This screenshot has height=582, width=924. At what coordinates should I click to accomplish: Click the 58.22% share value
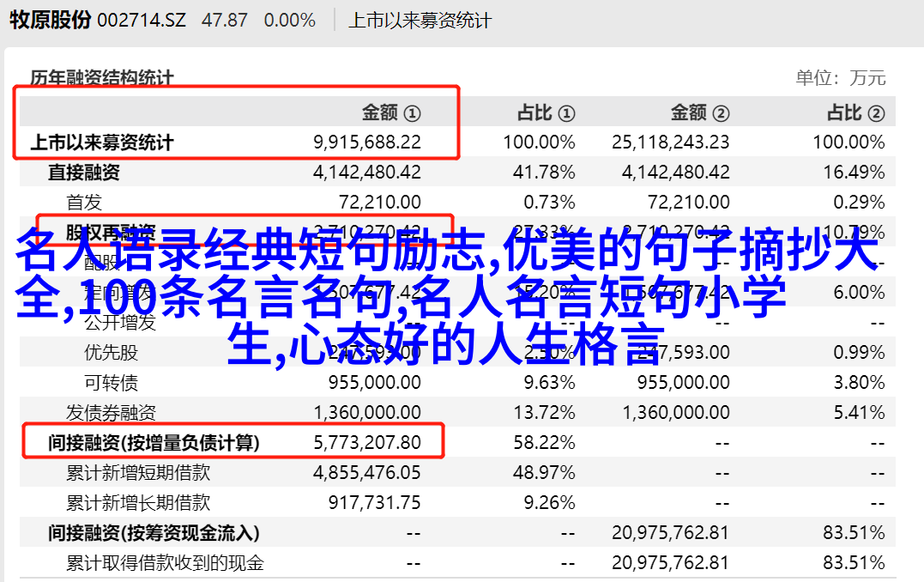pos(544,443)
